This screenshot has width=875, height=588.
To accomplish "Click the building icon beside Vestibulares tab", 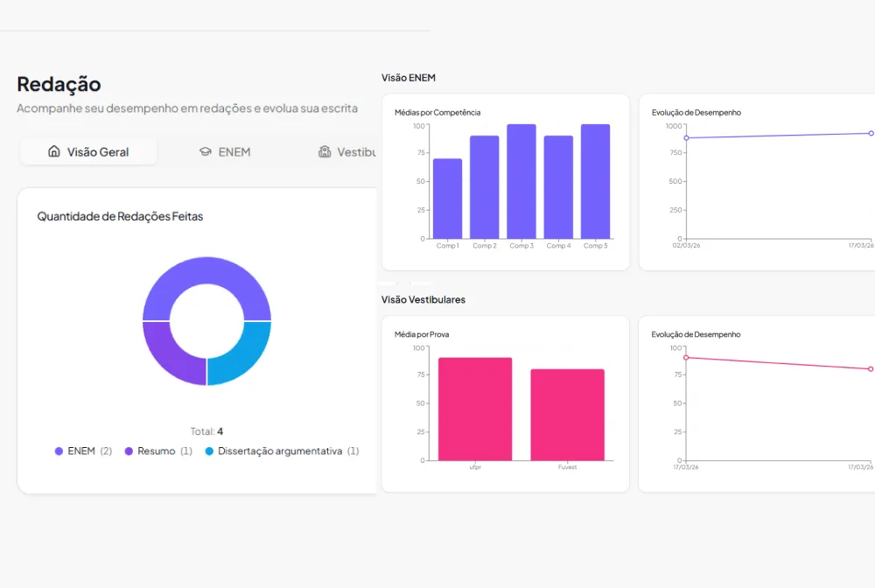I will (x=325, y=151).
